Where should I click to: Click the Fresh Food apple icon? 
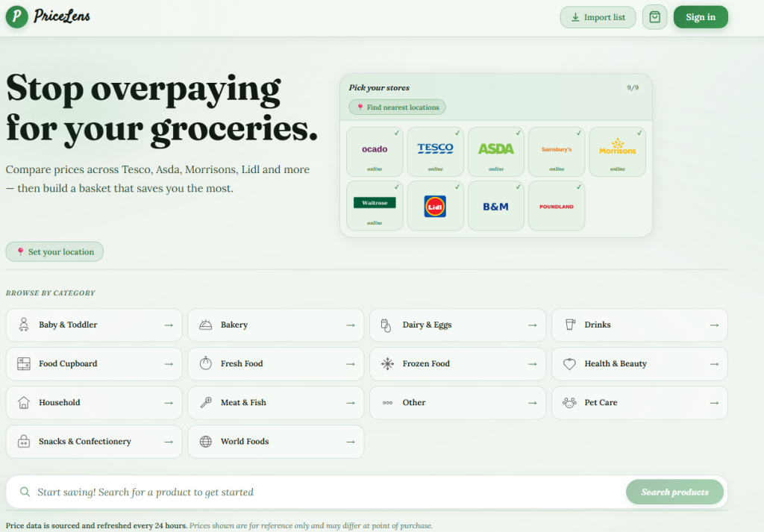coord(206,363)
